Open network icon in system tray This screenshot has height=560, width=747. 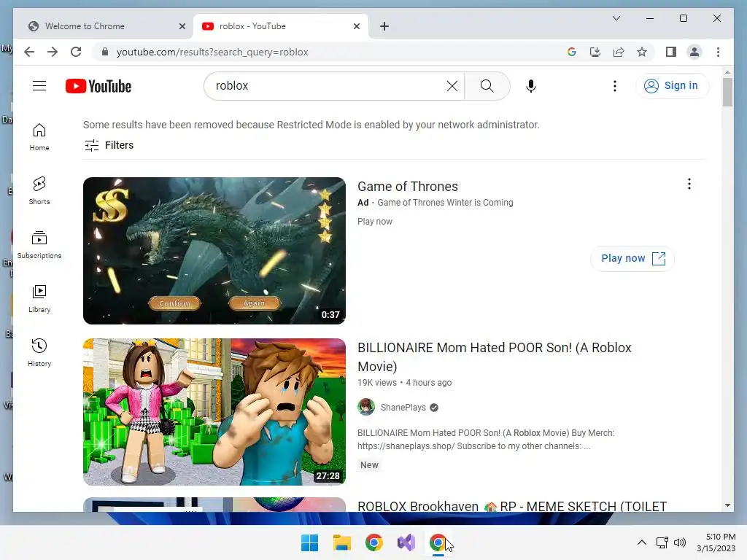pos(662,542)
